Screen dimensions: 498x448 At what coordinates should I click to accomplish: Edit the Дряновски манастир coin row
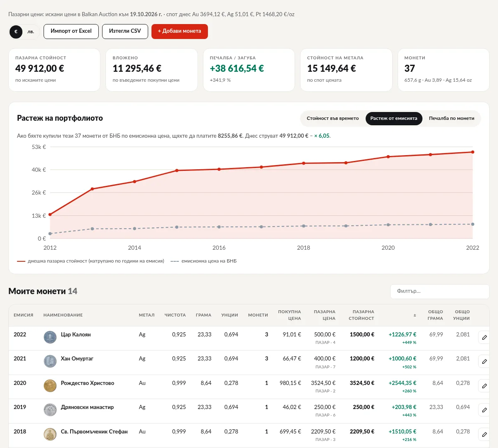[484, 410]
